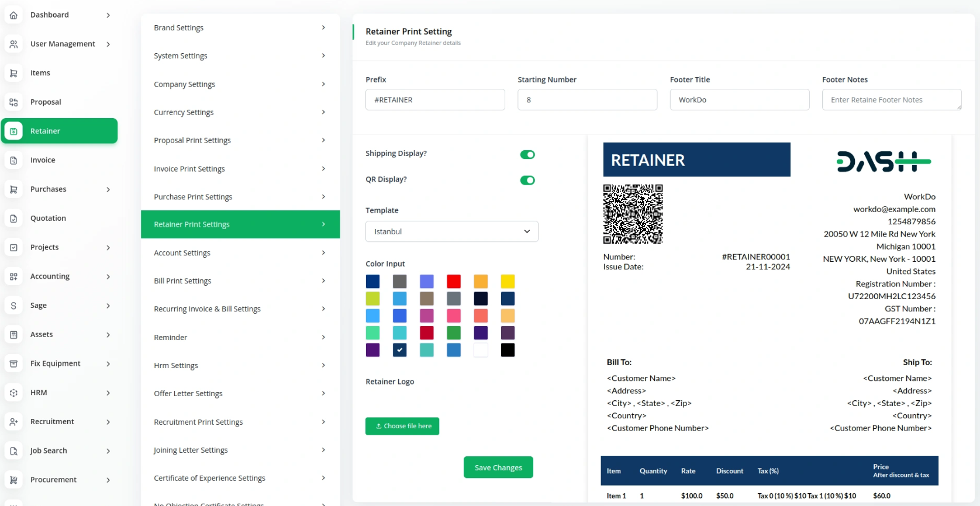Expand User Management submenu chevron
The width and height of the screenshot is (980, 506).
point(108,44)
